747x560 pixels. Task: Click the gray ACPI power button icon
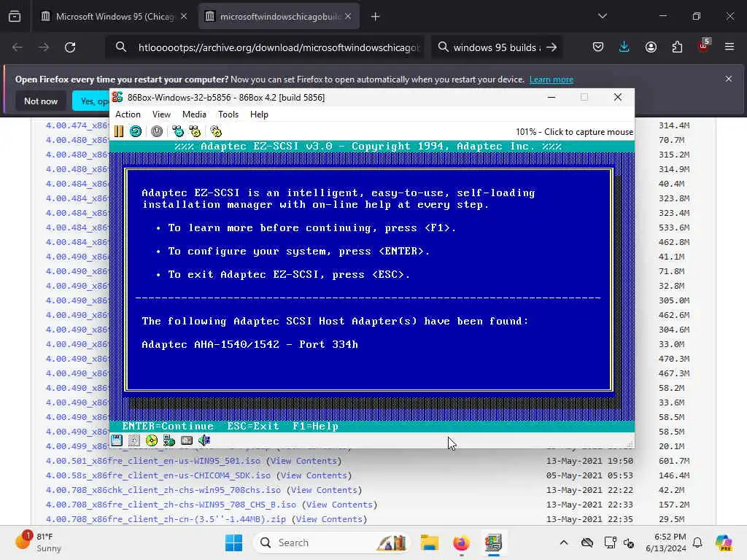click(157, 131)
